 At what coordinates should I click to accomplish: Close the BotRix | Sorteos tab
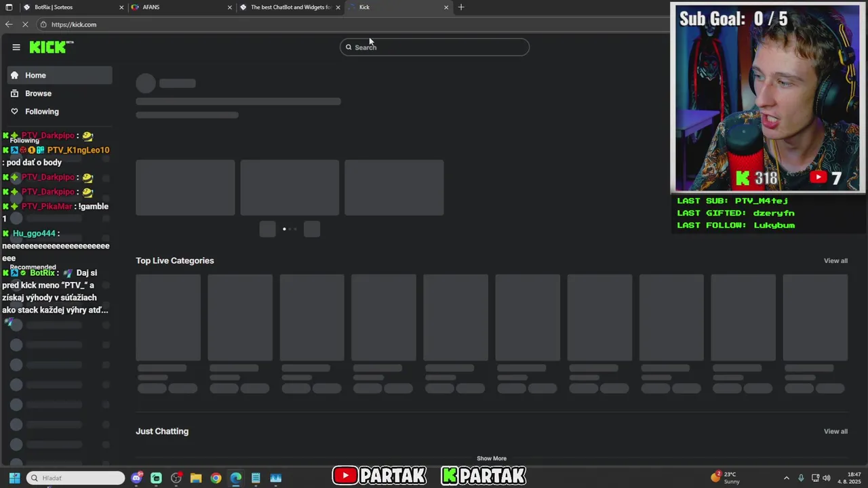pyautogui.click(x=122, y=7)
